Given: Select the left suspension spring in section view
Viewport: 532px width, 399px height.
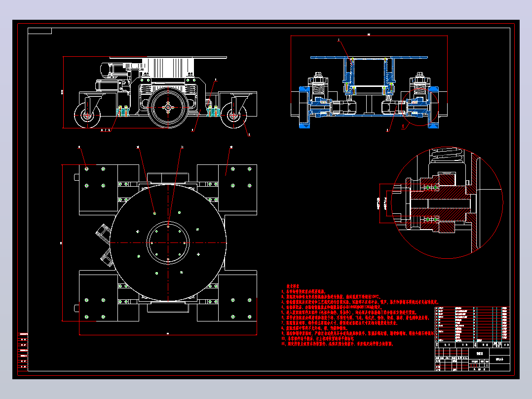Looking at the screenshot, I should [318, 89].
